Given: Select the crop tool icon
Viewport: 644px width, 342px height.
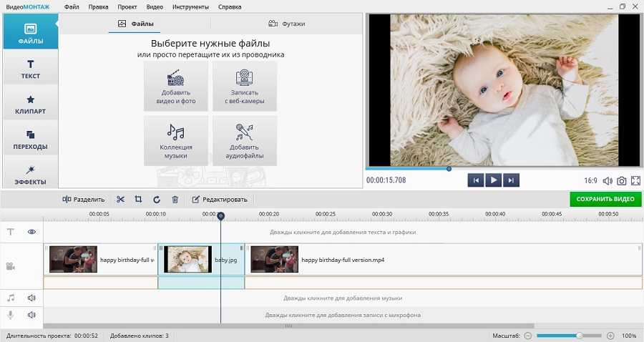Looking at the screenshot, I should pos(138,200).
